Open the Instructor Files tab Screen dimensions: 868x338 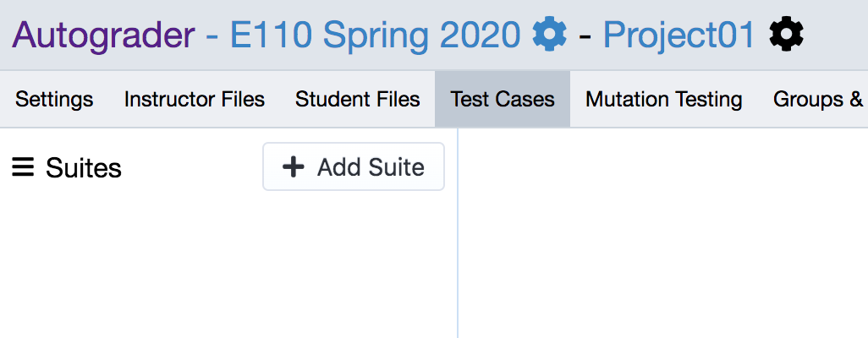tap(195, 100)
